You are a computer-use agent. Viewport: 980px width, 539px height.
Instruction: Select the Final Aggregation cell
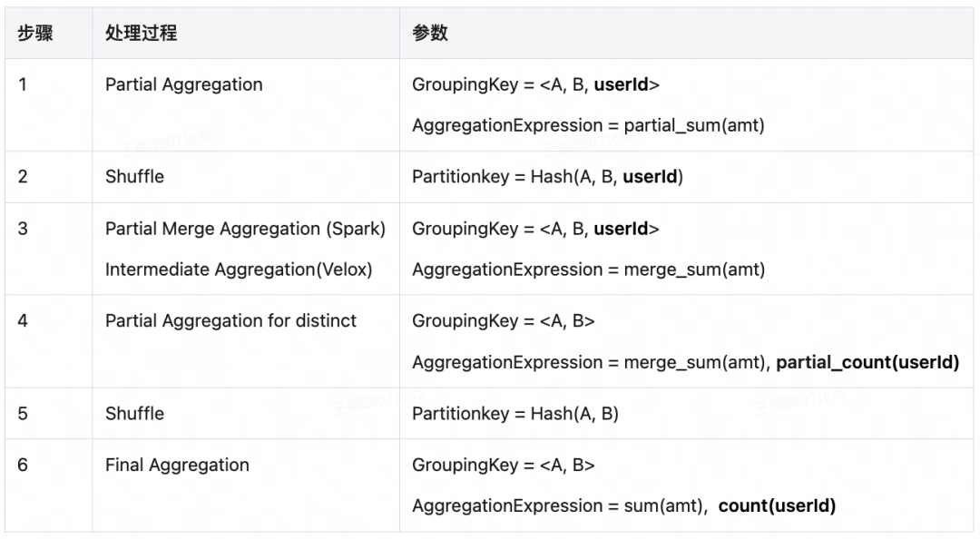pyautogui.click(x=177, y=465)
